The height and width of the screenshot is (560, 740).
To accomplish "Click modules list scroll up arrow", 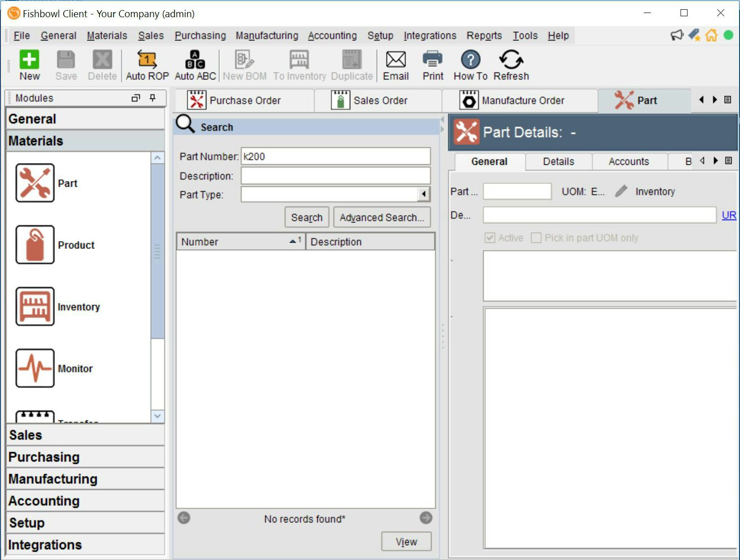I will pyautogui.click(x=157, y=158).
